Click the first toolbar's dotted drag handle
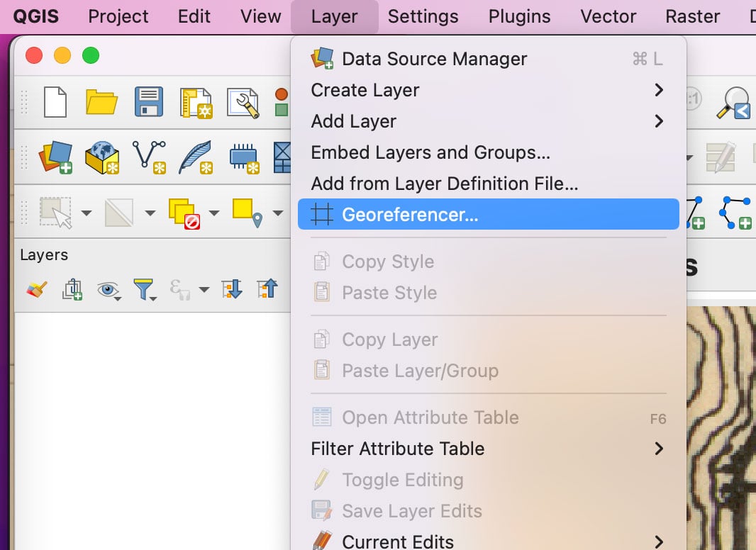Viewport: 756px width, 550px height. point(24,102)
